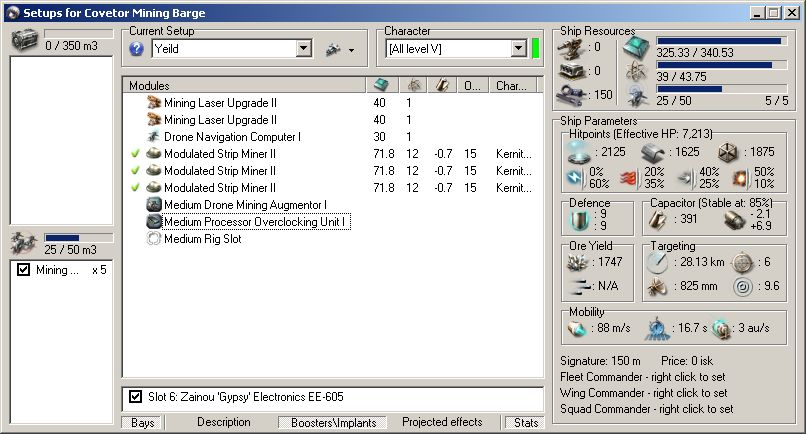The width and height of the screenshot is (806, 434).
Task: Click the max velocity icon showing 88 m/s
Action: tap(577, 329)
